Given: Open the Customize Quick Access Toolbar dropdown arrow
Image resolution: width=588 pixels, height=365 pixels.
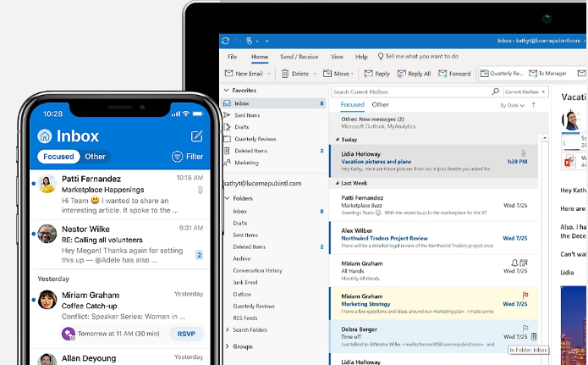Looking at the screenshot, I should (267, 41).
